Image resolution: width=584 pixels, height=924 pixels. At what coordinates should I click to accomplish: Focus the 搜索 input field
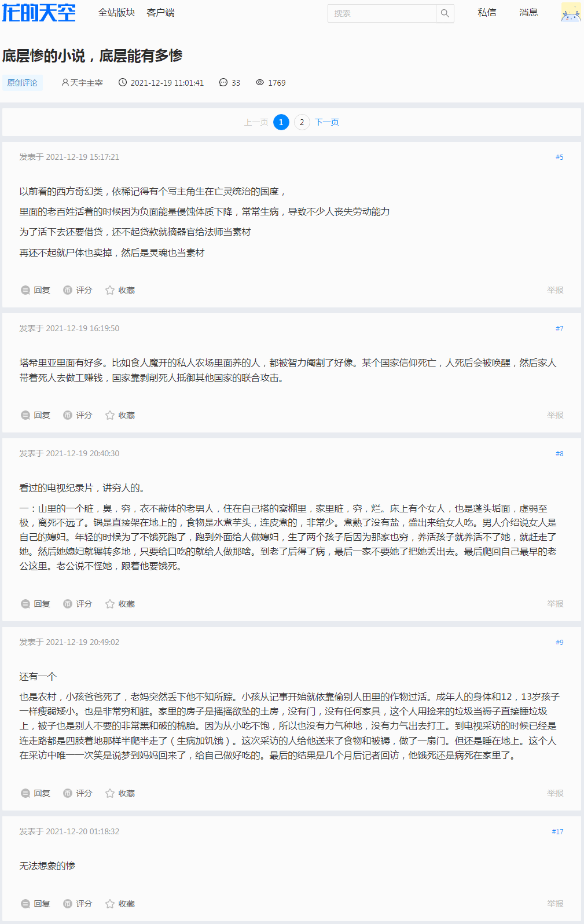click(381, 13)
